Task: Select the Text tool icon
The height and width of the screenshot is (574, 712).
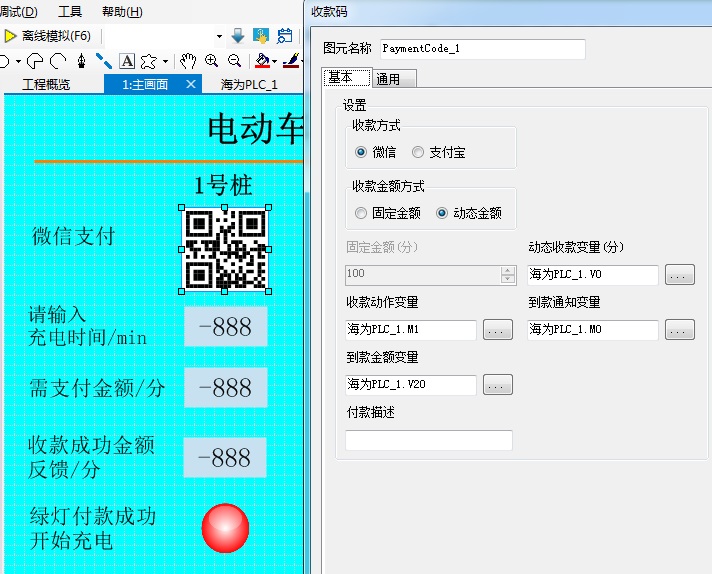Action: click(127, 61)
